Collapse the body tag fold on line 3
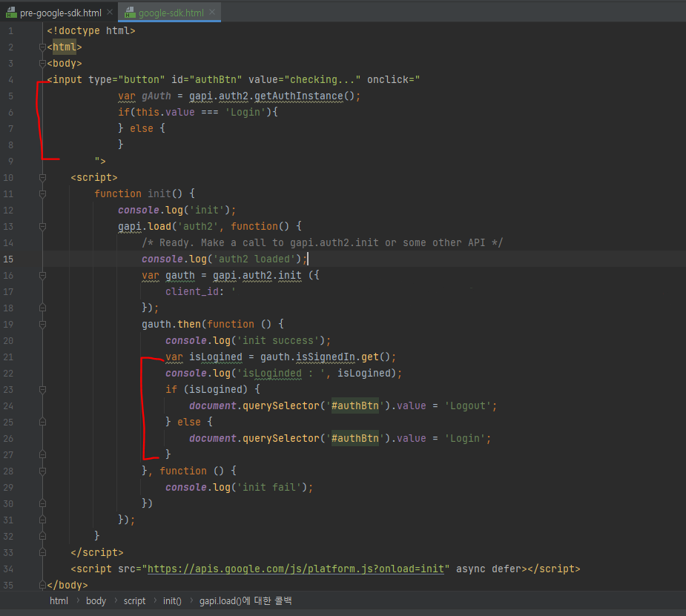The height and width of the screenshot is (616, 686). point(42,64)
